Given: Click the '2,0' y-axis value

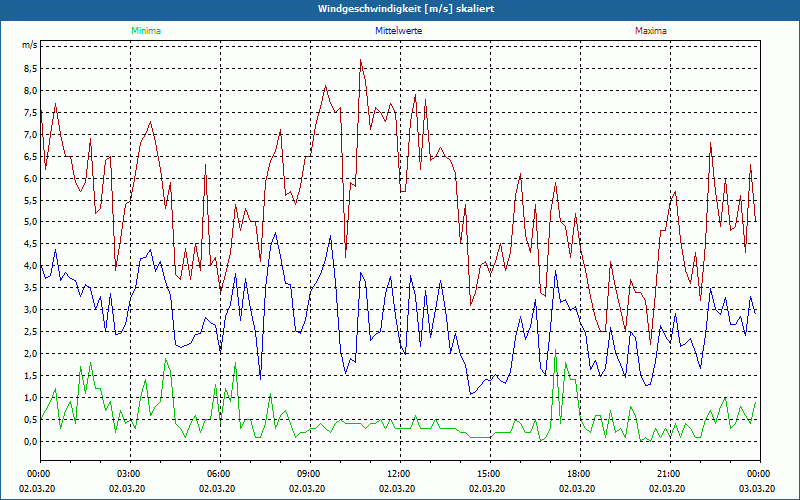Looking at the screenshot, I should pos(31,354).
